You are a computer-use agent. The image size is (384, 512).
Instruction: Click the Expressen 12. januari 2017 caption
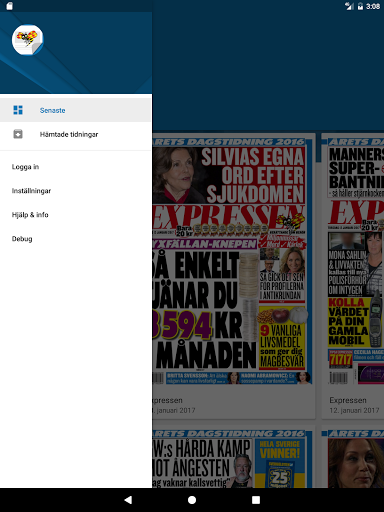coord(354,405)
